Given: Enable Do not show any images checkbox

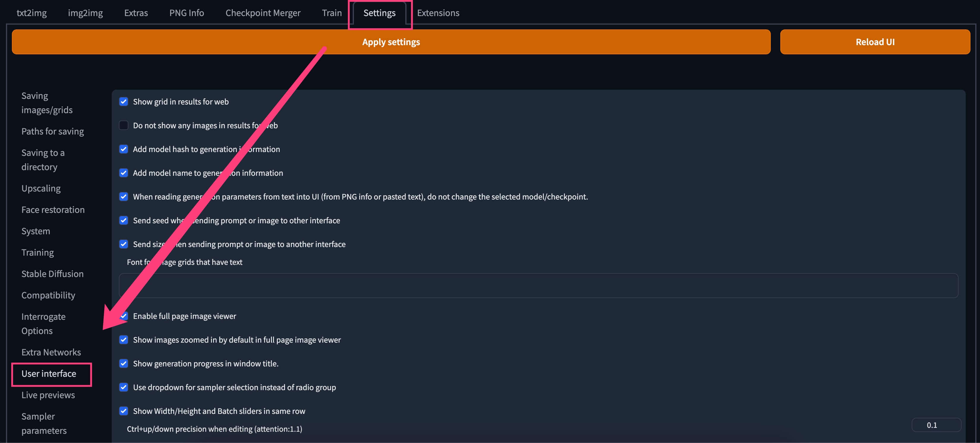Looking at the screenshot, I should coord(123,126).
